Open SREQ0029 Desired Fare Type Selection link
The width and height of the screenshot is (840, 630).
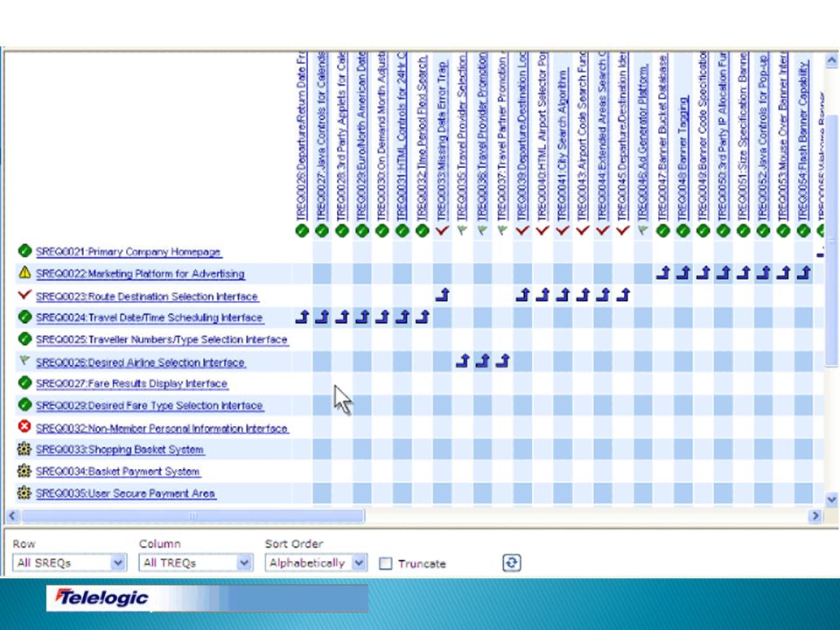click(150, 405)
